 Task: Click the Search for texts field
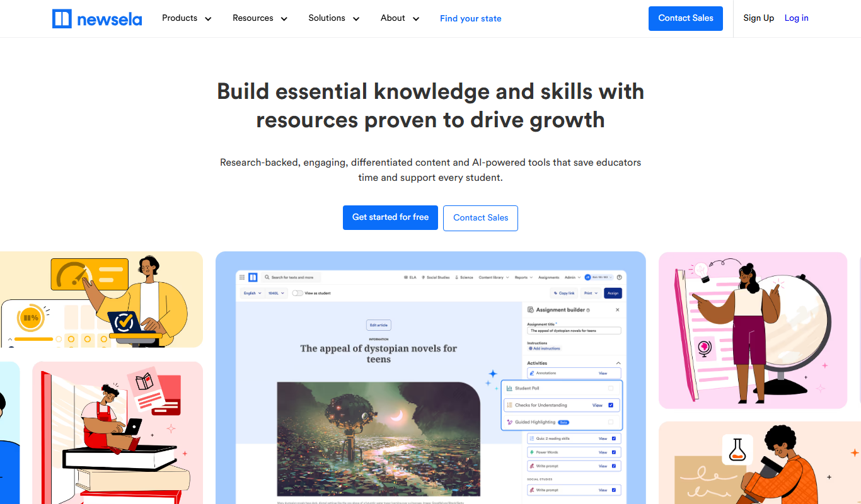point(292,277)
